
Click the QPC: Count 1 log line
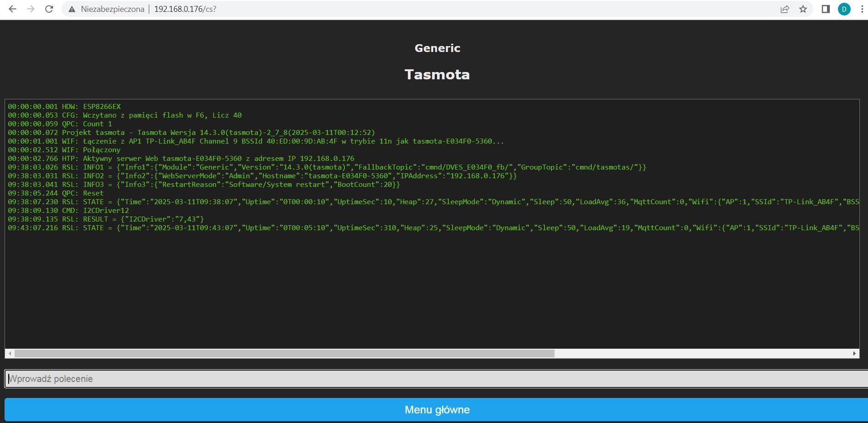60,124
